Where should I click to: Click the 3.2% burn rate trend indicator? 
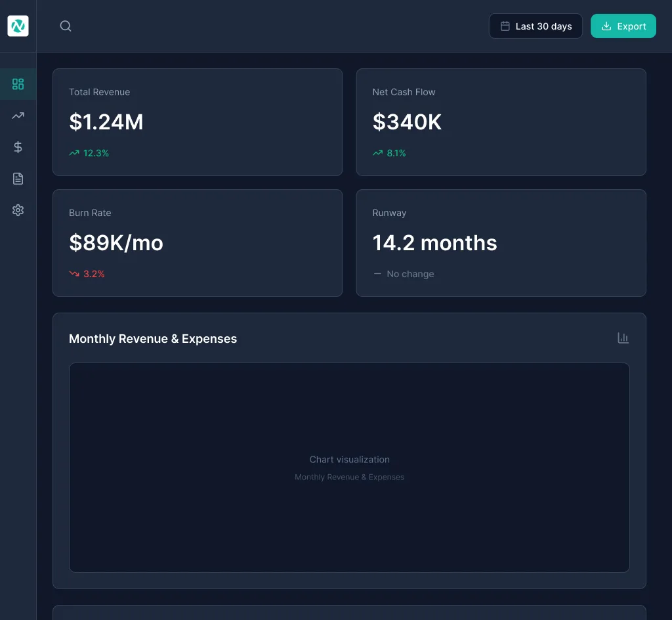coord(87,274)
